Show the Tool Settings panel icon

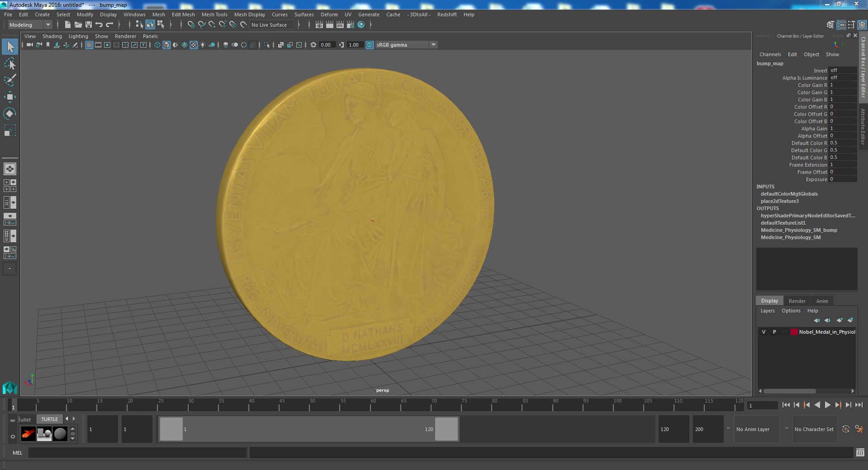point(851,25)
